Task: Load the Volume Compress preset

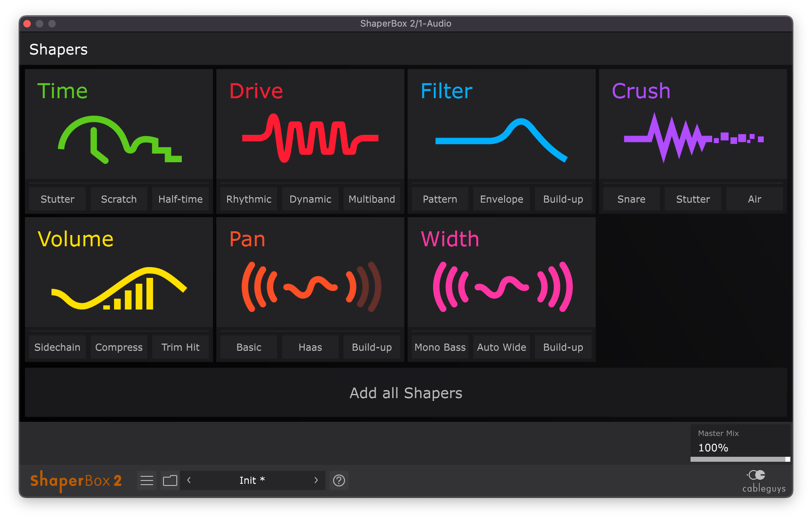Action: pyautogui.click(x=119, y=347)
